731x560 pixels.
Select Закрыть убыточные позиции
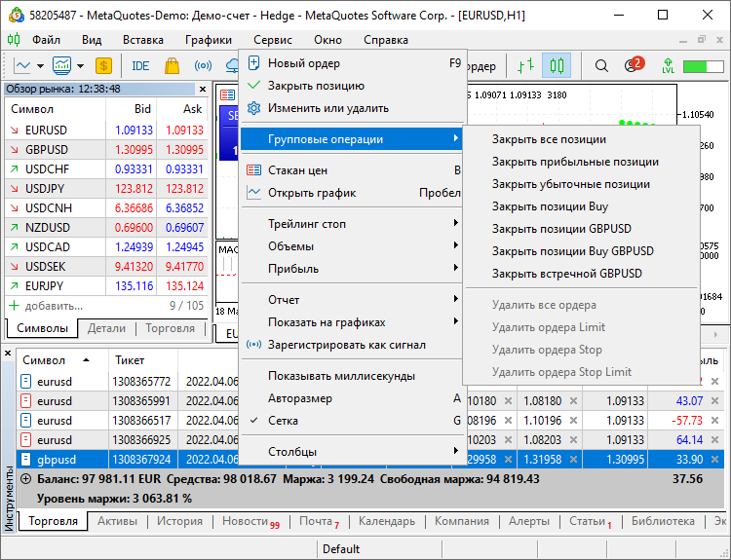(x=581, y=184)
